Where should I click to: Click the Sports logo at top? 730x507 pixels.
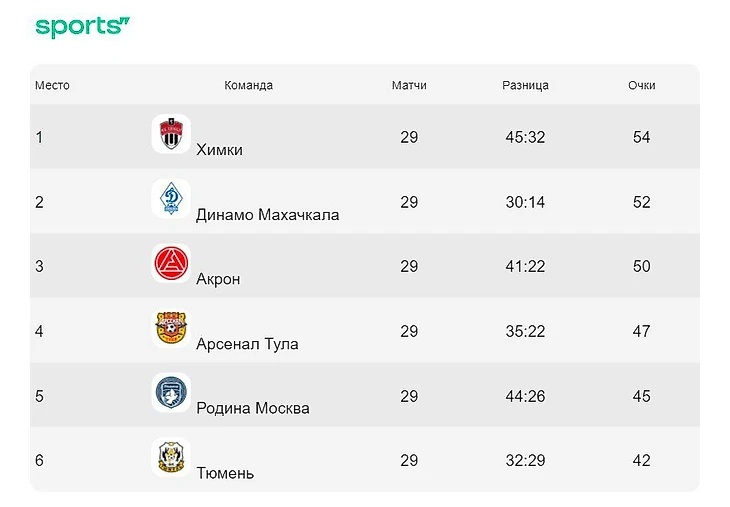coord(83,27)
